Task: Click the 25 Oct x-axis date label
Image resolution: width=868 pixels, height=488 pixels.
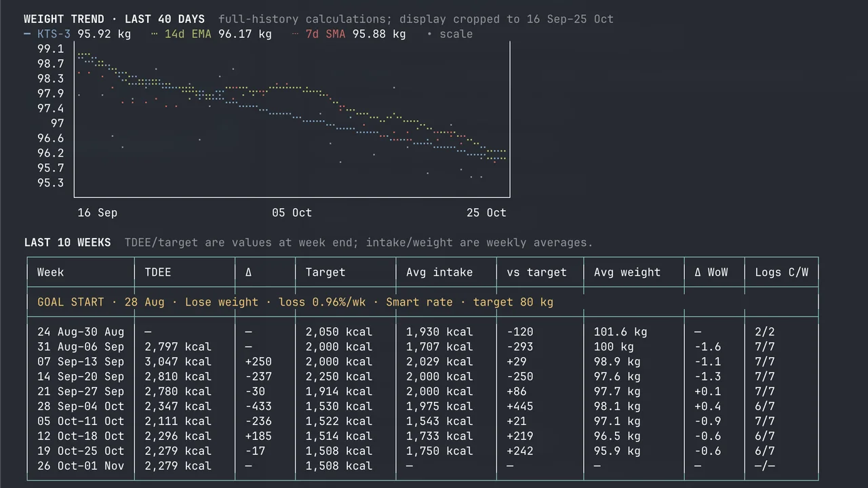Action: tap(486, 213)
